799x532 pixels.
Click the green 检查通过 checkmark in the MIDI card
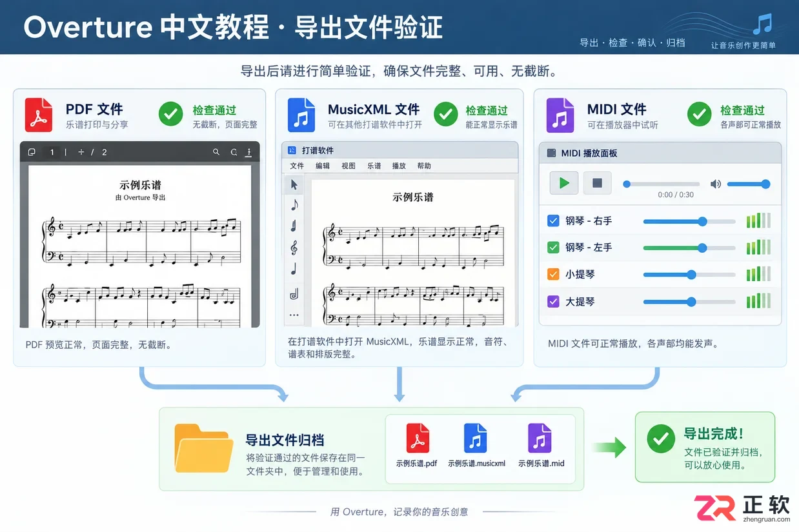coord(699,115)
